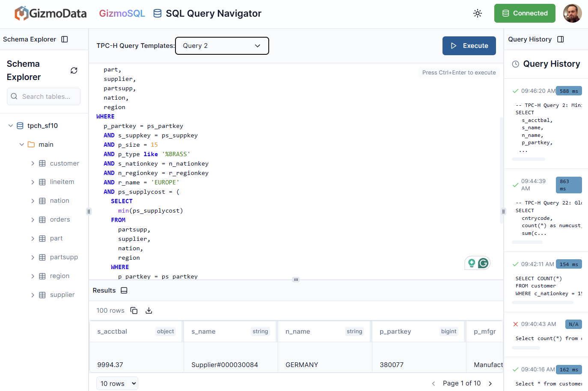Open the TPC-H Query Templates dropdown
Image resolution: width=588 pixels, height=391 pixels.
(222, 46)
